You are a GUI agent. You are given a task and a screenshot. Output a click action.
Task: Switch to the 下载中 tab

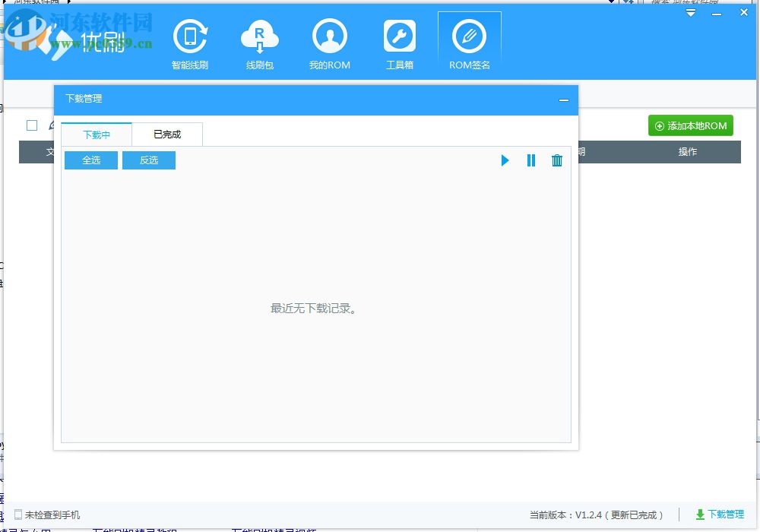[97, 135]
